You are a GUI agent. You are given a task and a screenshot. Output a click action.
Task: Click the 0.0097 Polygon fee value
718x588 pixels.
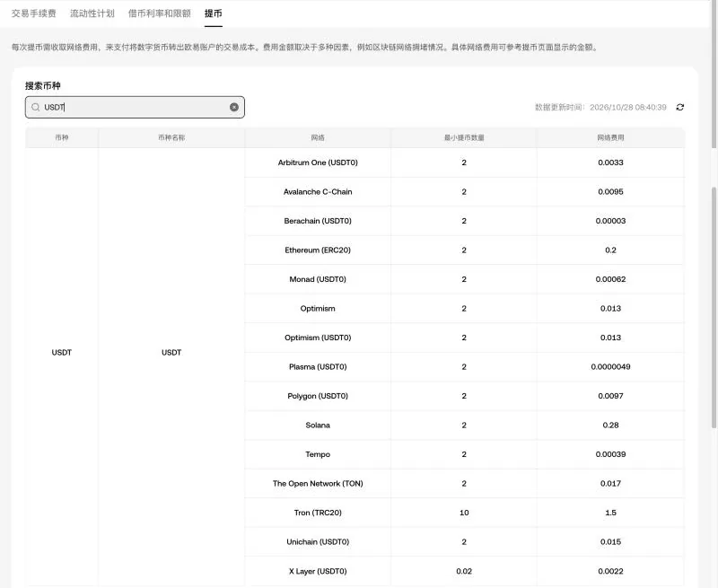click(x=610, y=396)
